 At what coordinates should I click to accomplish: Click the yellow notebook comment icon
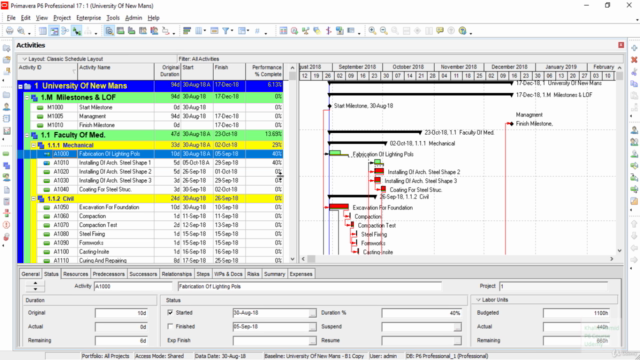click(x=440, y=31)
